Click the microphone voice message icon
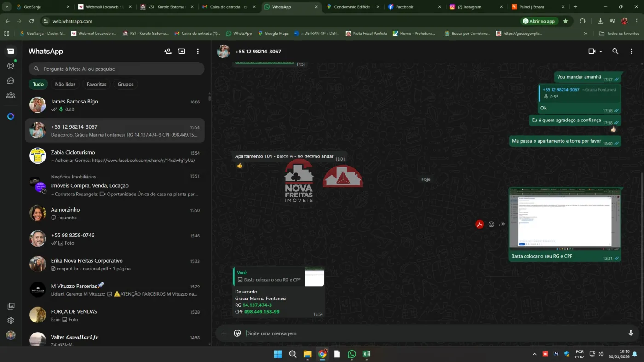The width and height of the screenshot is (644, 362). coord(631,333)
